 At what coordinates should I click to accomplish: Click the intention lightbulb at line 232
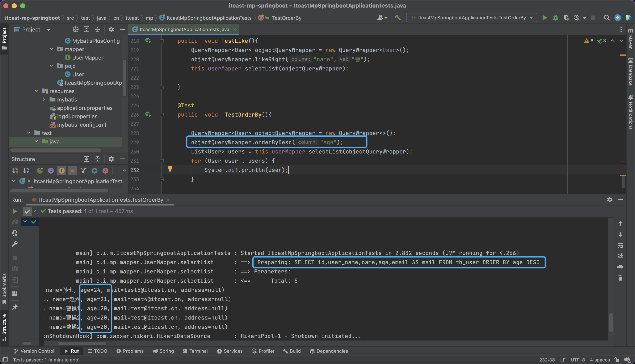coord(170,169)
